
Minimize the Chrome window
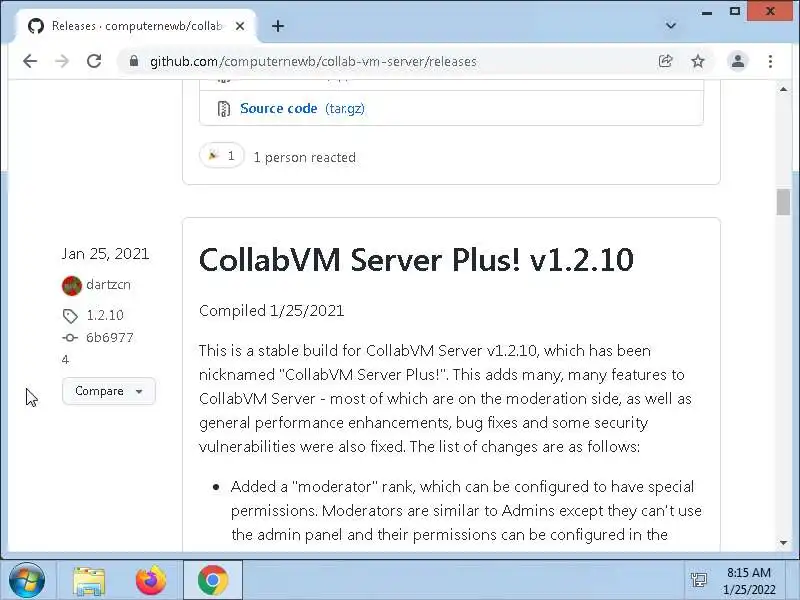[707, 11]
